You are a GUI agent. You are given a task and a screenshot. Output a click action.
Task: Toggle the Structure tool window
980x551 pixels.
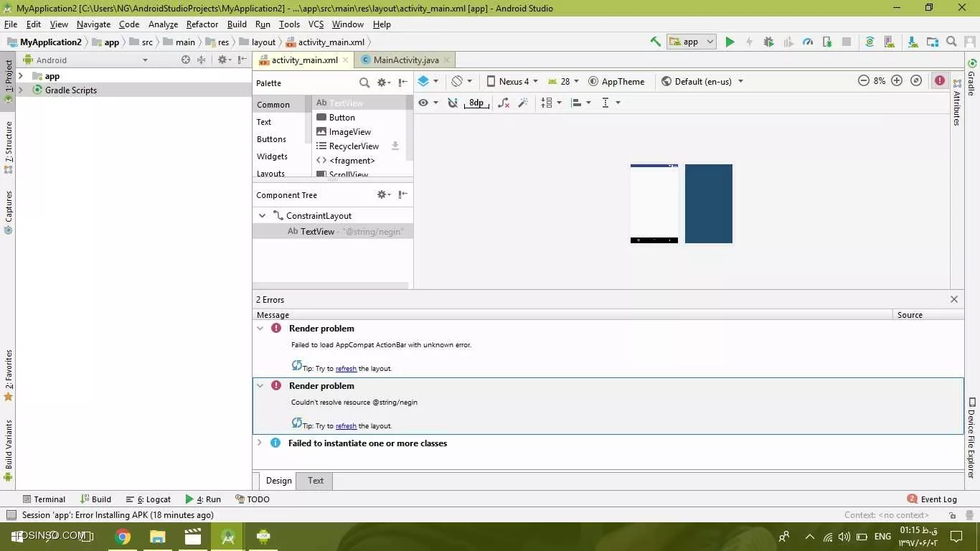(x=9, y=146)
